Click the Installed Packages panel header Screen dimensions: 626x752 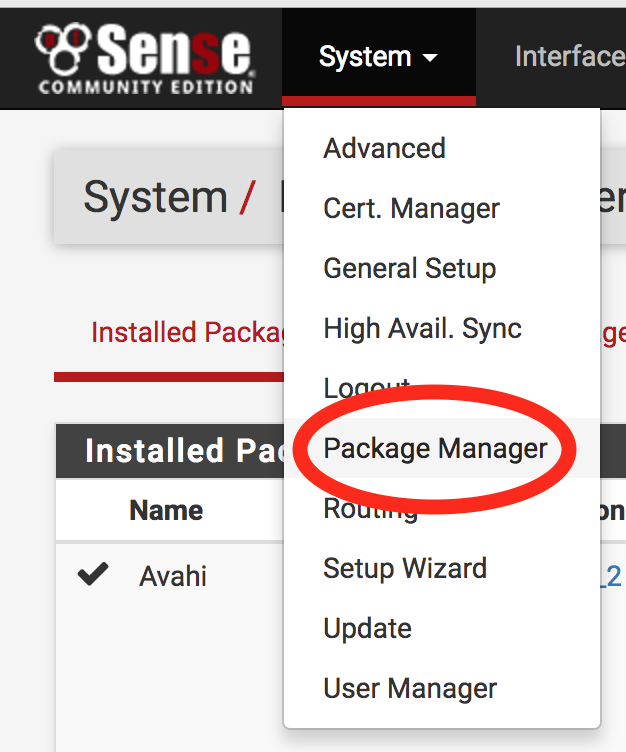point(170,451)
